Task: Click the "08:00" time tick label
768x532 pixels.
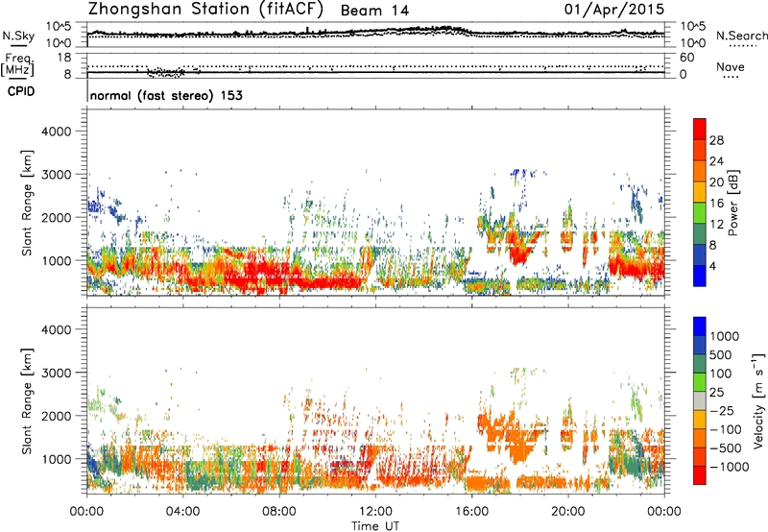Action: click(x=279, y=512)
